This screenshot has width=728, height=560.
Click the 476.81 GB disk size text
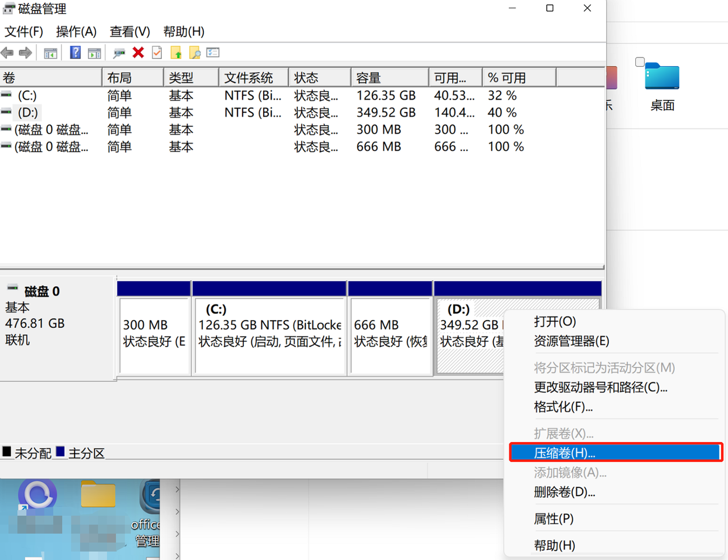(35, 324)
